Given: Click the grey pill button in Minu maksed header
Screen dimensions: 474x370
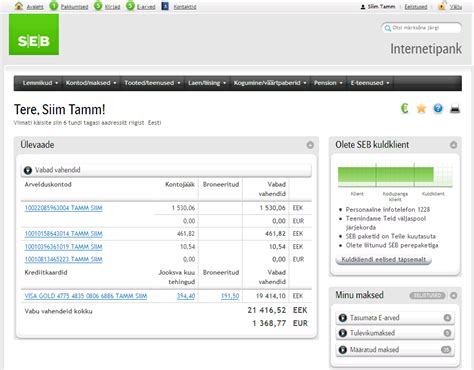Looking at the screenshot, I should click(427, 295).
